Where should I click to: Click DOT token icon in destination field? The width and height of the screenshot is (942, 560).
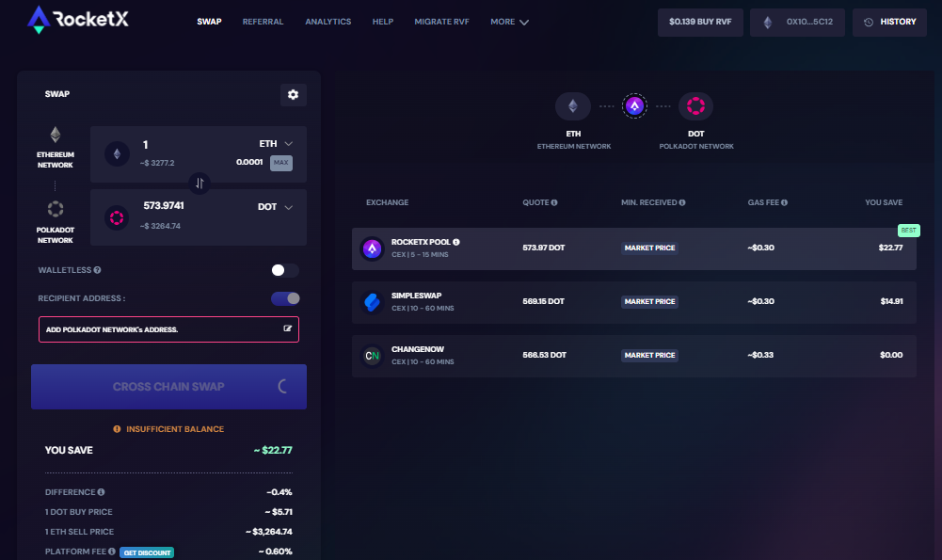coord(117,217)
